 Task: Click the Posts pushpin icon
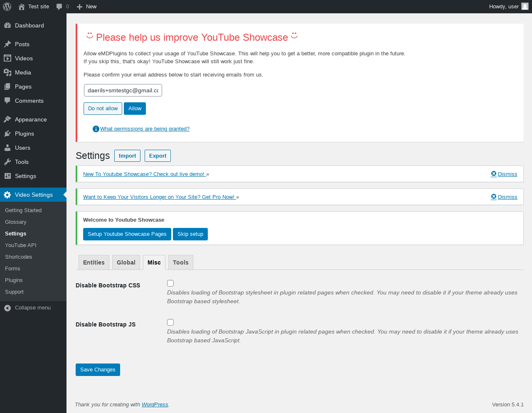pyautogui.click(x=7, y=44)
